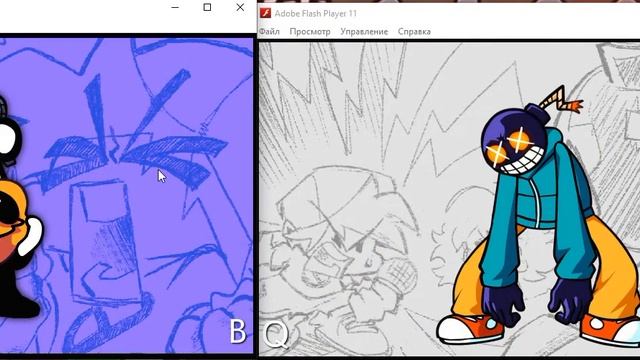640x360 pixels.
Task: Open the Файл menu in Flash Player
Action: tap(269, 31)
